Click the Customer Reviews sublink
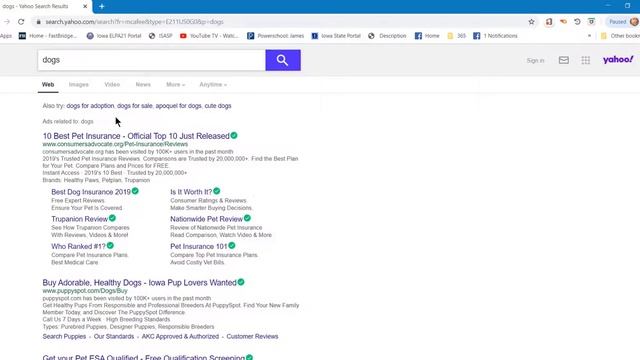The width and height of the screenshot is (640, 360). click(252, 336)
